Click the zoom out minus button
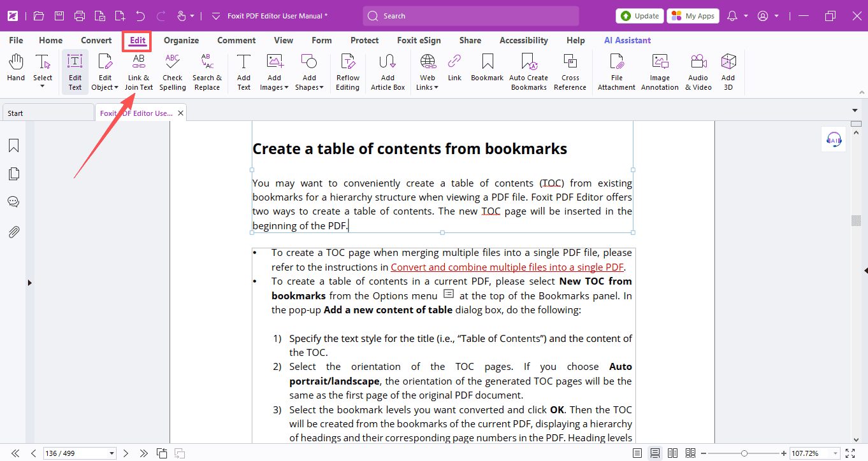Screen dimensions: 868x461 coord(704,453)
